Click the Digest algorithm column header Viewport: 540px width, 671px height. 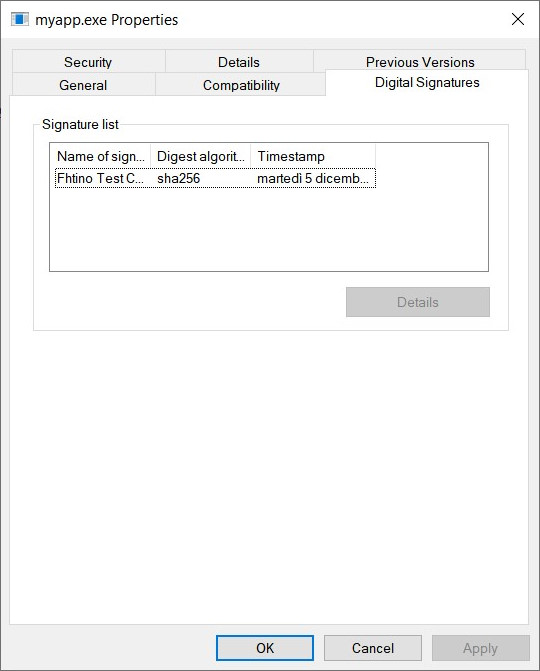(x=201, y=156)
